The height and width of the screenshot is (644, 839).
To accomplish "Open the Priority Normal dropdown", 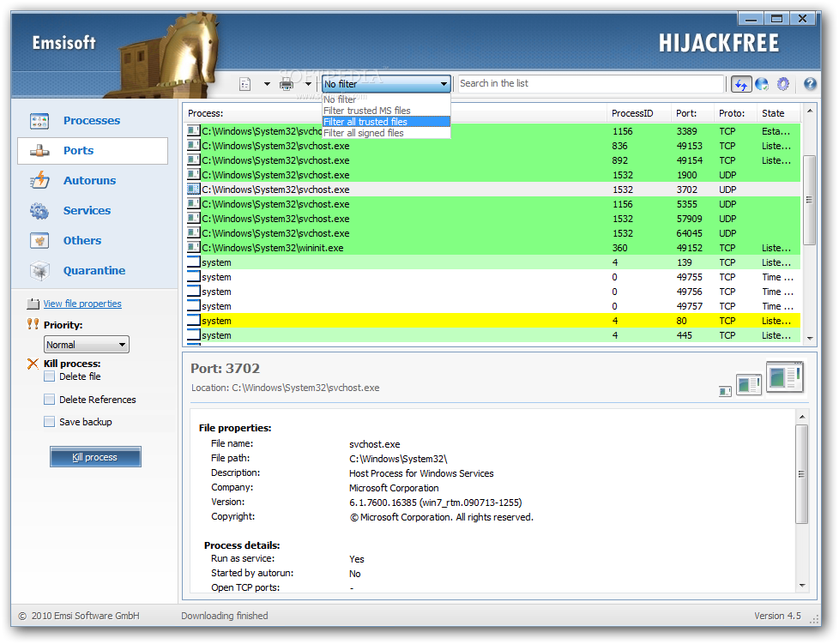I will click(86, 345).
